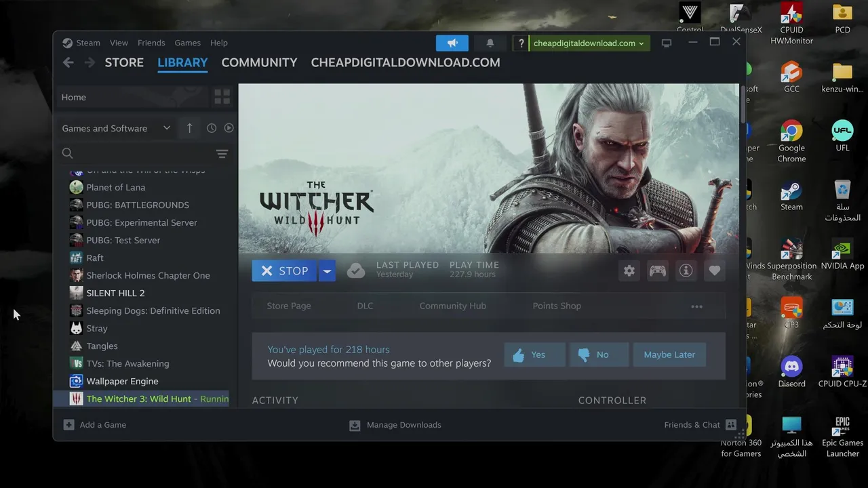Open the notifications bell

click(490, 43)
